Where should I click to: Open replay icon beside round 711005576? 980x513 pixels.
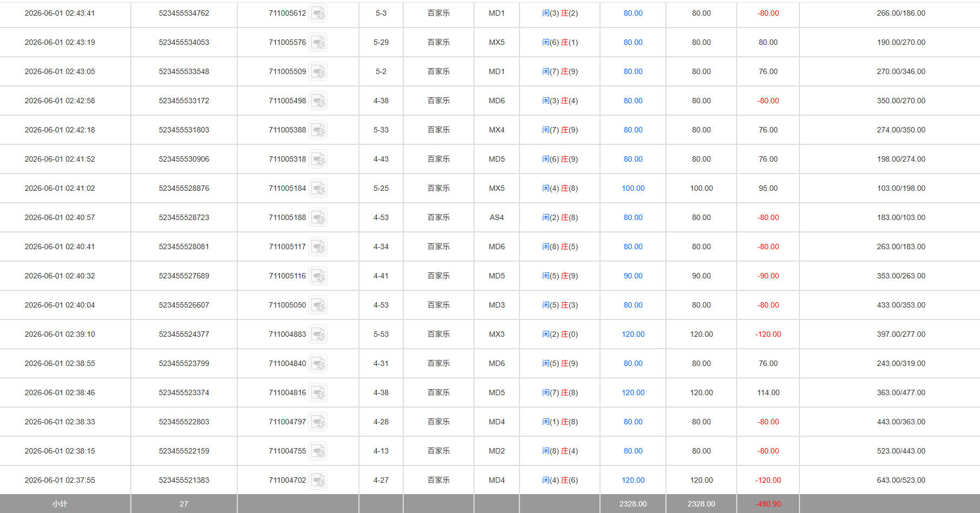coord(318,43)
